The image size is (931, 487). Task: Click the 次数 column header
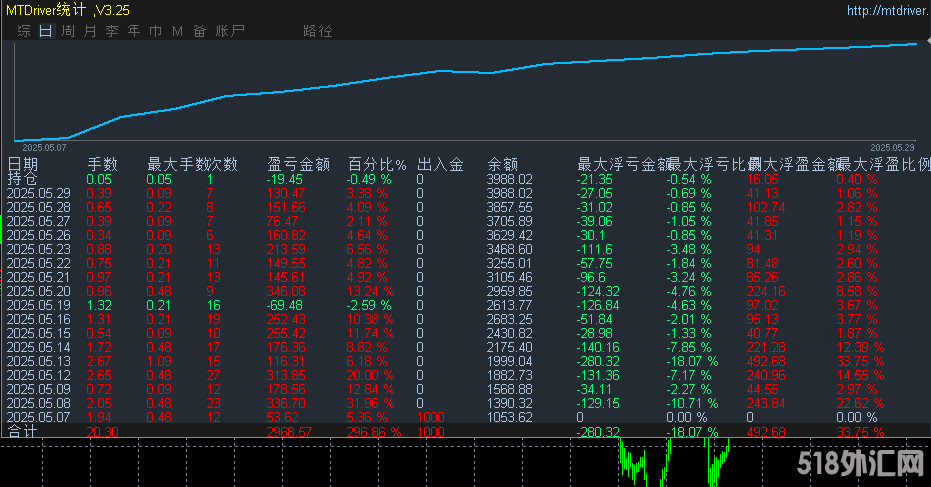(223, 165)
